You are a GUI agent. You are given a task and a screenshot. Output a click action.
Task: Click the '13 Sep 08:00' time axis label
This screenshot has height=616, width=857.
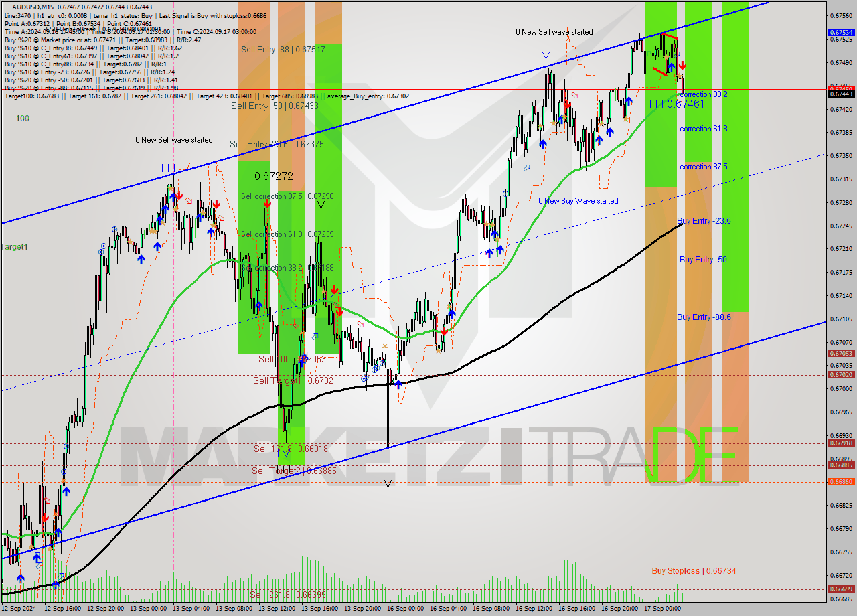234,609
